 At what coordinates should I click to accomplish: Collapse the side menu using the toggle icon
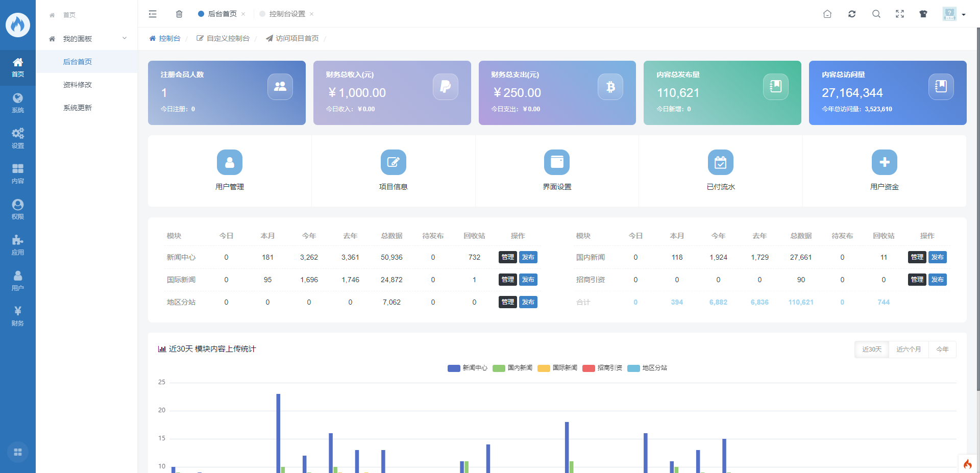coord(153,14)
